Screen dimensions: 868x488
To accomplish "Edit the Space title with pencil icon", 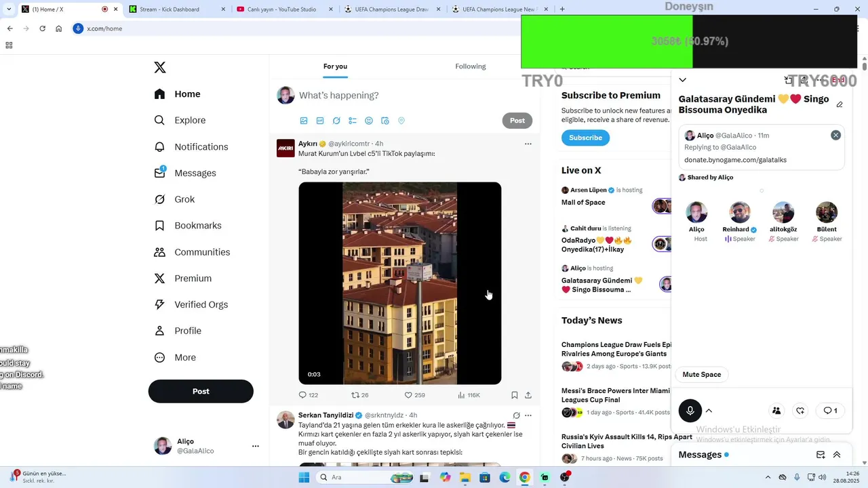I will (x=840, y=105).
